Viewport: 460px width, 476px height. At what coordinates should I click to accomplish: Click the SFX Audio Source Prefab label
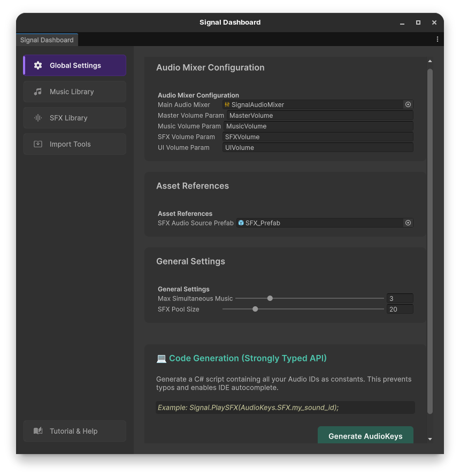(196, 223)
